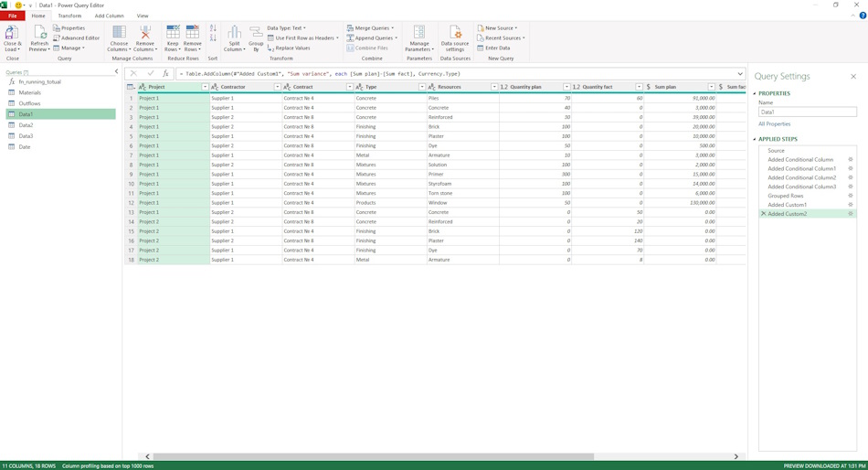Screen dimensions: 868x470
Task: Sort ascending with the A-Z icon
Action: [213, 28]
